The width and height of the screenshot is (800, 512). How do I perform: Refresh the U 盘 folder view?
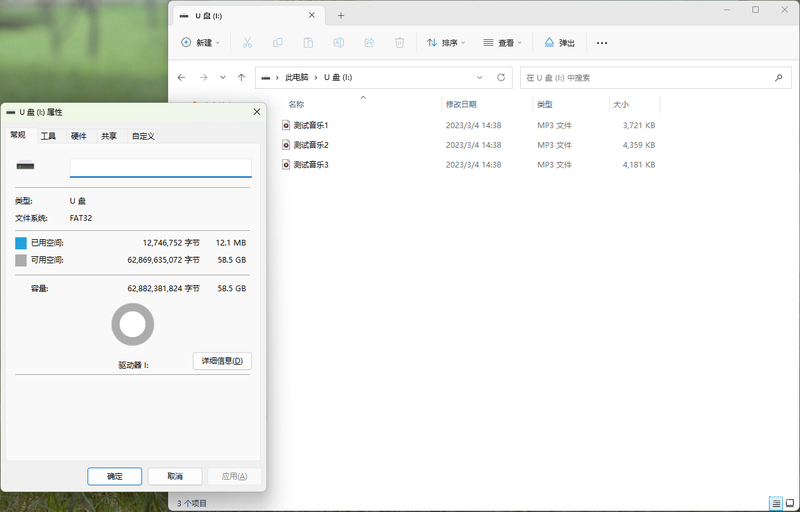pyautogui.click(x=501, y=78)
